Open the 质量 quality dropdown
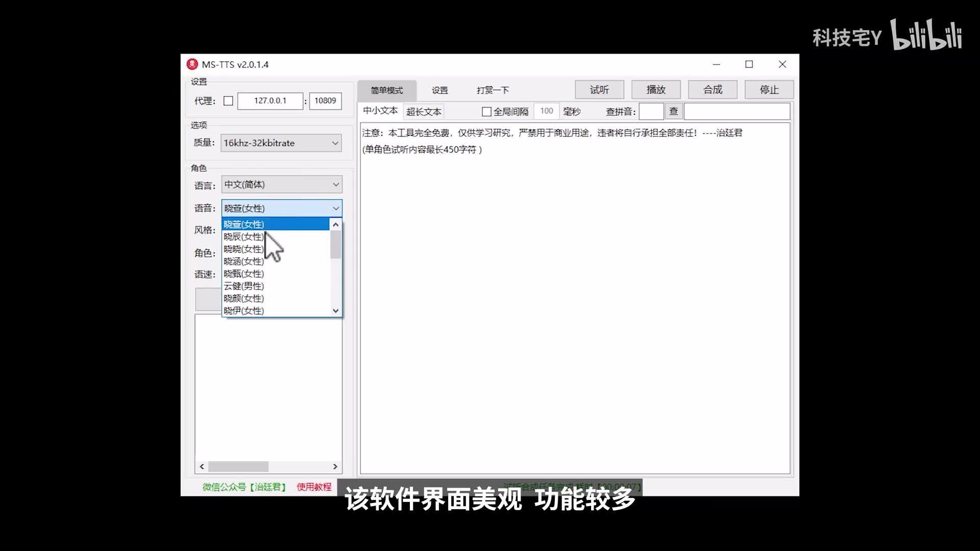Image resolution: width=980 pixels, height=551 pixels. point(281,143)
